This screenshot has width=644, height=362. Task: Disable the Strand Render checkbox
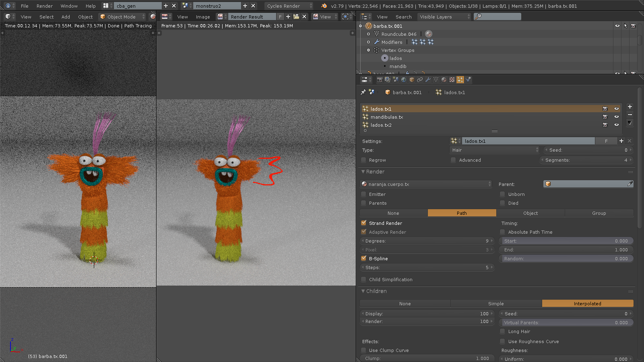coord(364,223)
